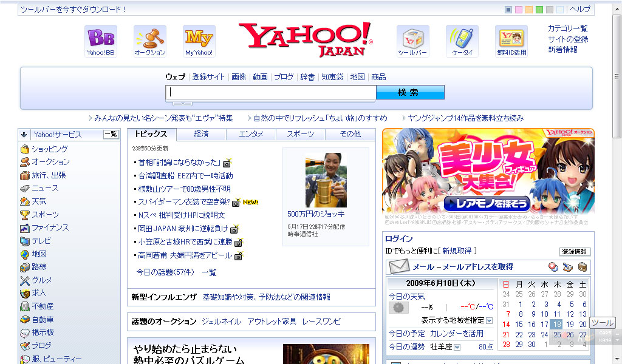Open the カテゴリ一覧 link
Image resolution: width=622 pixels, height=364 pixels.
point(568,29)
